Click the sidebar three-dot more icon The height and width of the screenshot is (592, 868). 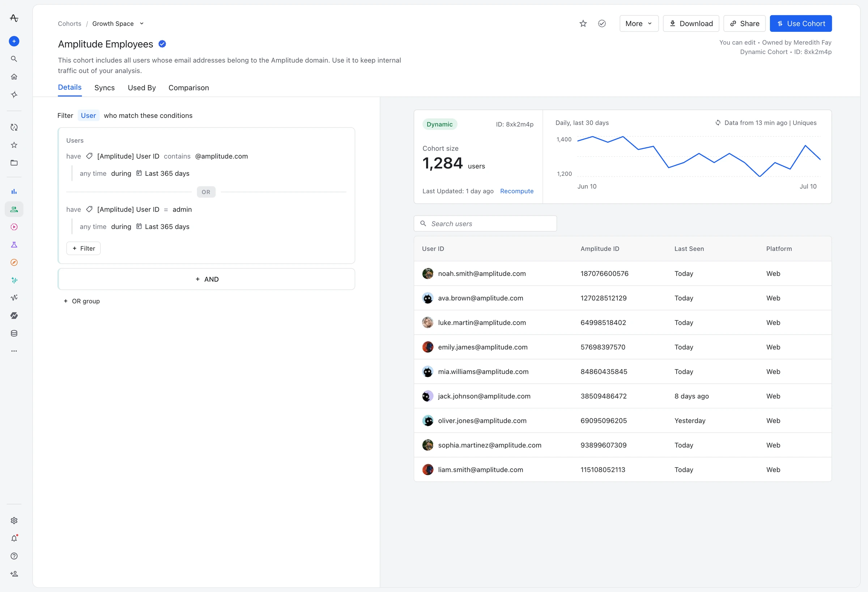pos(14,351)
